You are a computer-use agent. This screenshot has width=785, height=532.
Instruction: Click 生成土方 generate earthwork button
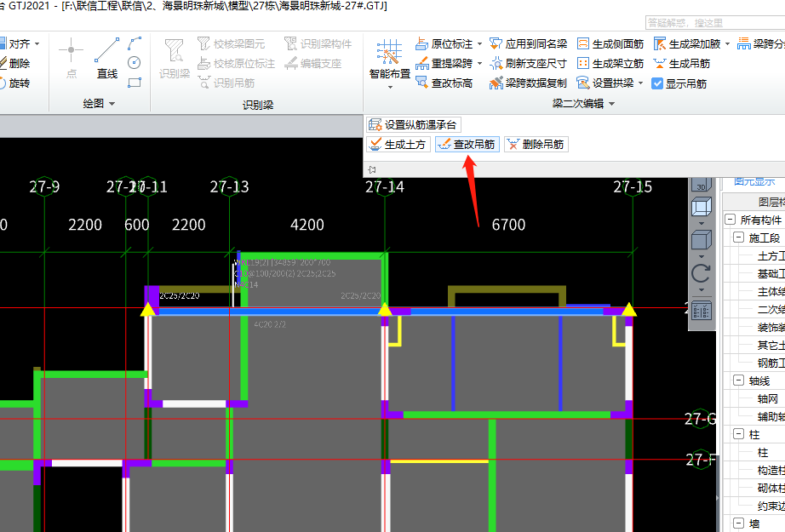coord(398,145)
